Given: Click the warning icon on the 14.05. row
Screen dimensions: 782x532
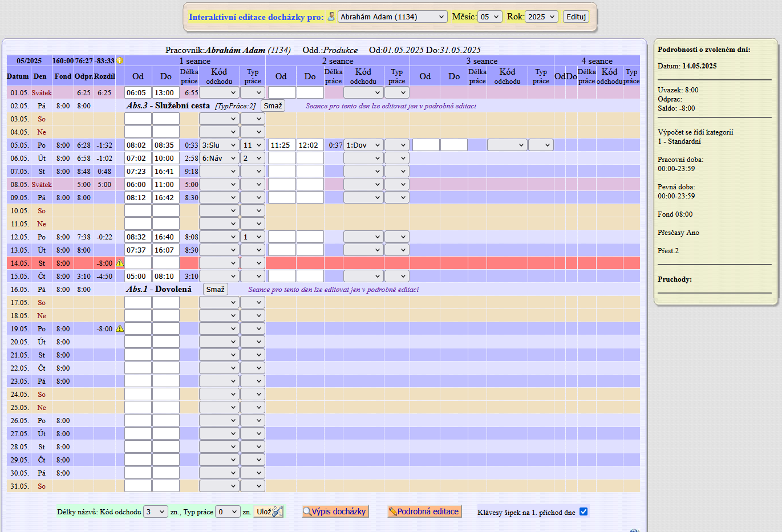Looking at the screenshot, I should tap(120, 263).
